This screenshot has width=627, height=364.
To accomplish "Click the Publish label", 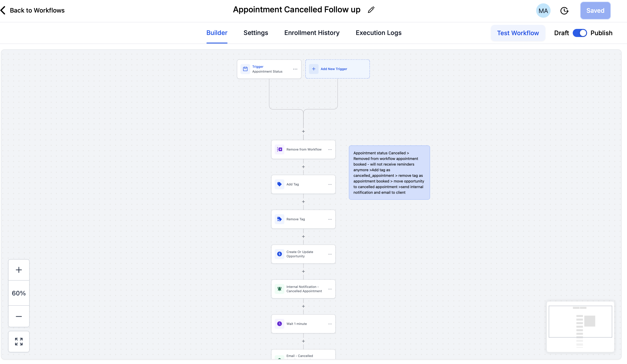I will [x=601, y=33].
